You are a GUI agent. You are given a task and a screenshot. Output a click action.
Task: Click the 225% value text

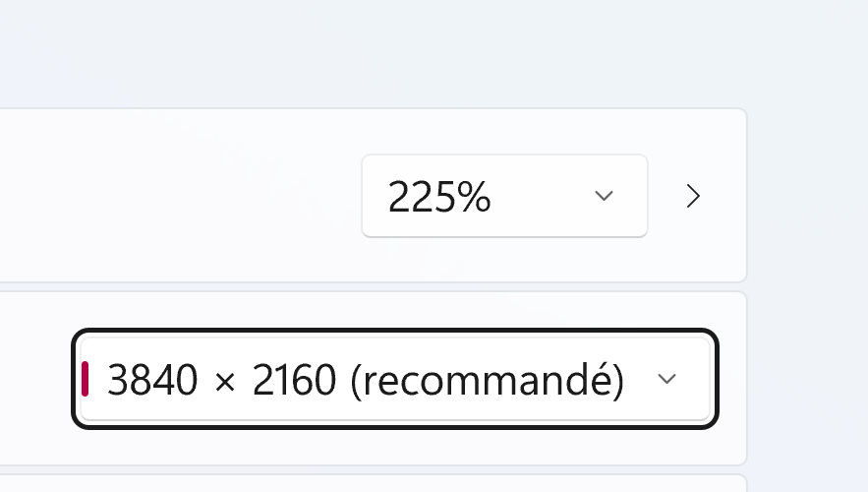[438, 197]
